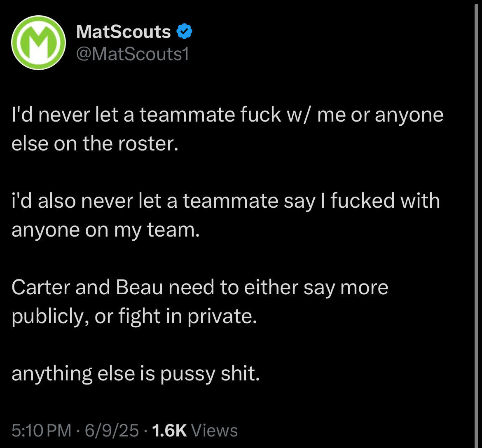This screenshot has width=482, height=448.
Task: Click the name "Beau" in the post
Action: pyautogui.click(x=139, y=288)
